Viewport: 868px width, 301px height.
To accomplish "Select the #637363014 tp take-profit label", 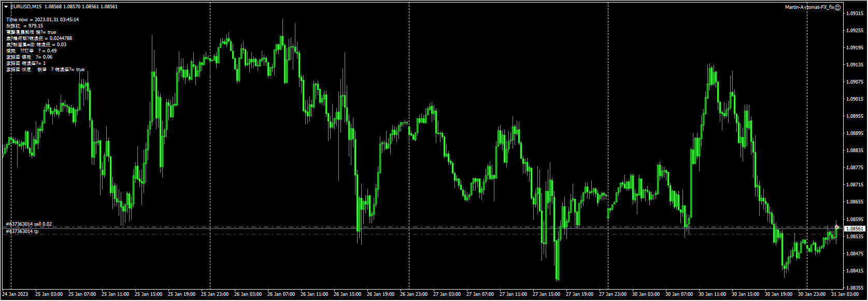I will point(22,231).
